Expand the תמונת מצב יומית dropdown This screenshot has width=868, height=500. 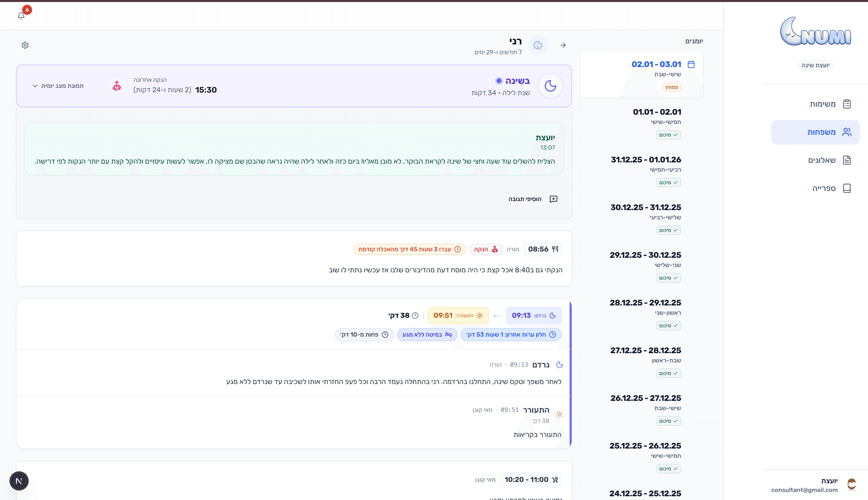(58, 86)
